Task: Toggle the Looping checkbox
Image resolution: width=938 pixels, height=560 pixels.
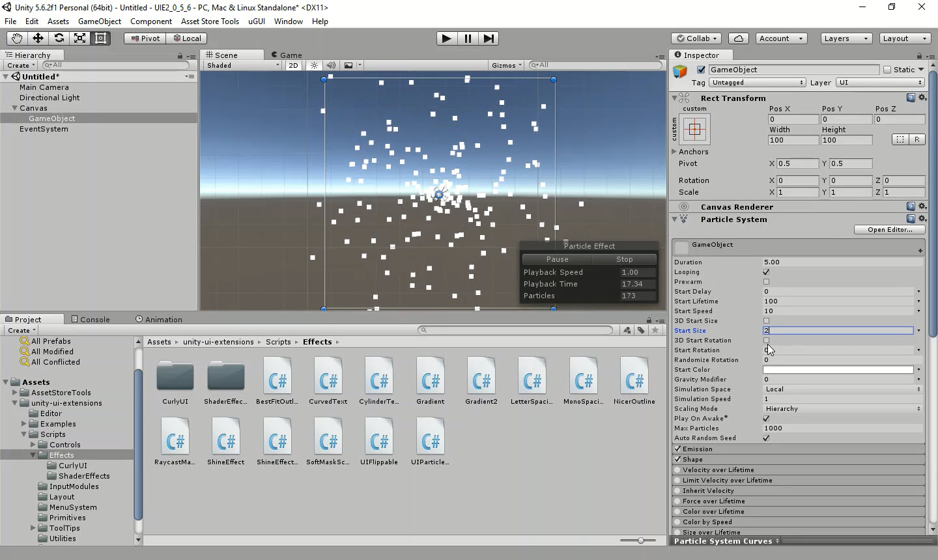Action: click(x=766, y=272)
